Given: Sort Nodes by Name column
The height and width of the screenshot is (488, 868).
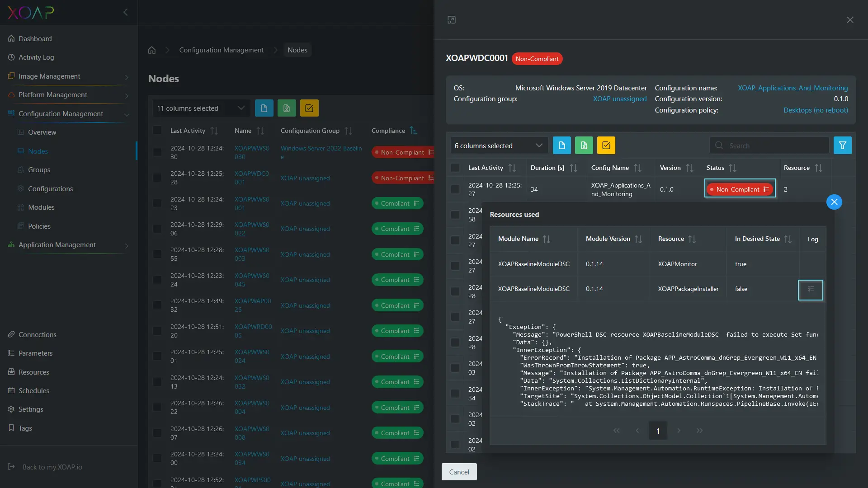Looking at the screenshot, I should [260, 131].
